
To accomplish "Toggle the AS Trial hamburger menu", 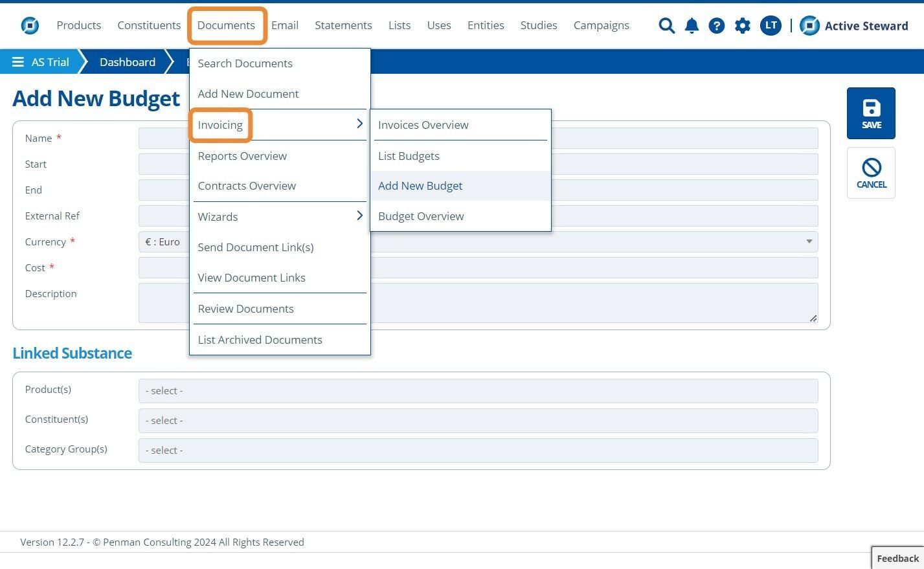I will click(18, 62).
